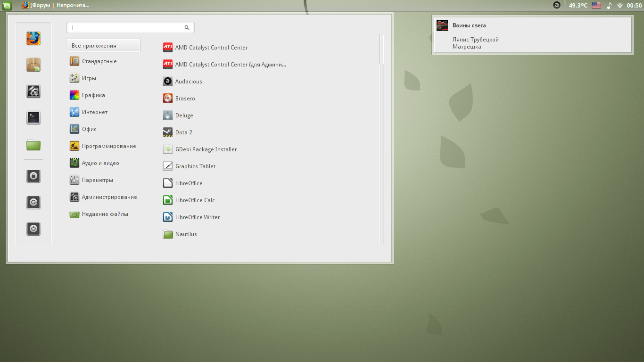Launch Dota 2 from applications list

click(183, 132)
